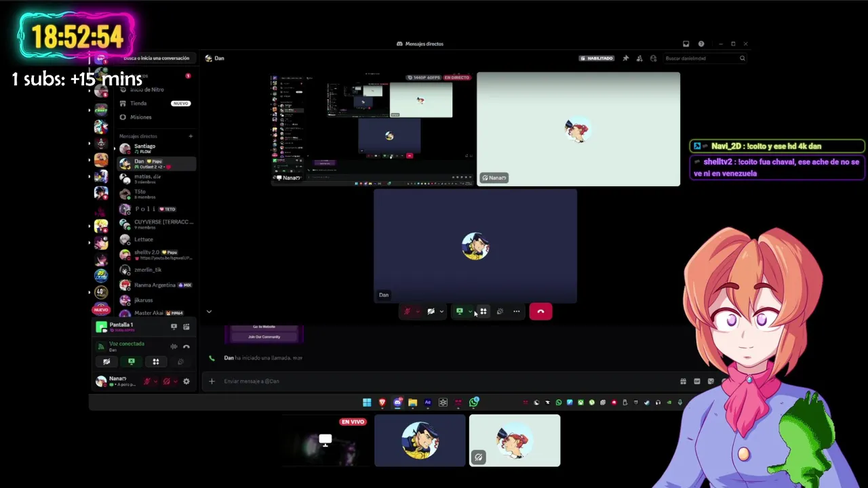The width and height of the screenshot is (868, 488).
Task: Undeafen headphones in user panel
Action: tap(166, 382)
